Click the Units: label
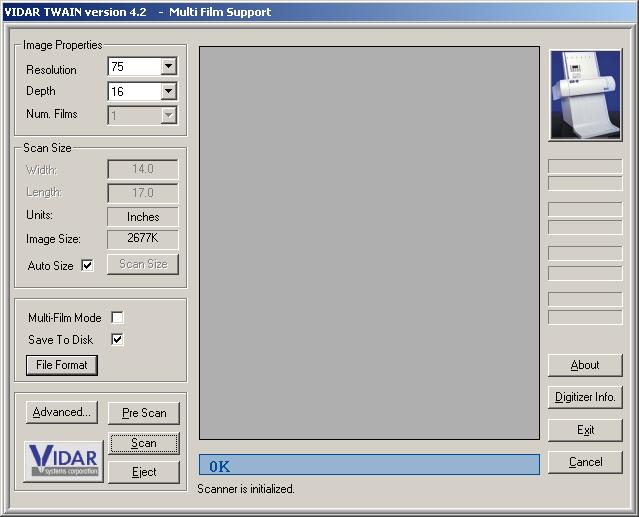This screenshot has width=639, height=517. pos(40,215)
